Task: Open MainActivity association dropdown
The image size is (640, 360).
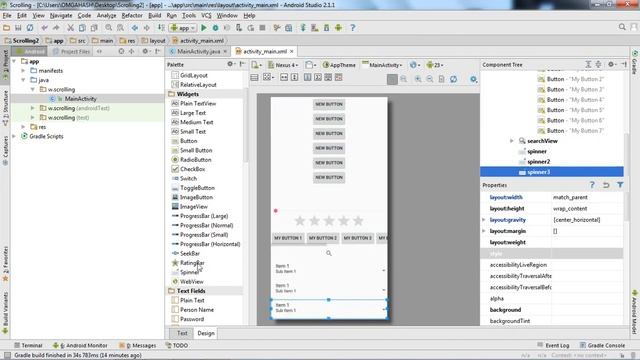Action: click(x=382, y=65)
